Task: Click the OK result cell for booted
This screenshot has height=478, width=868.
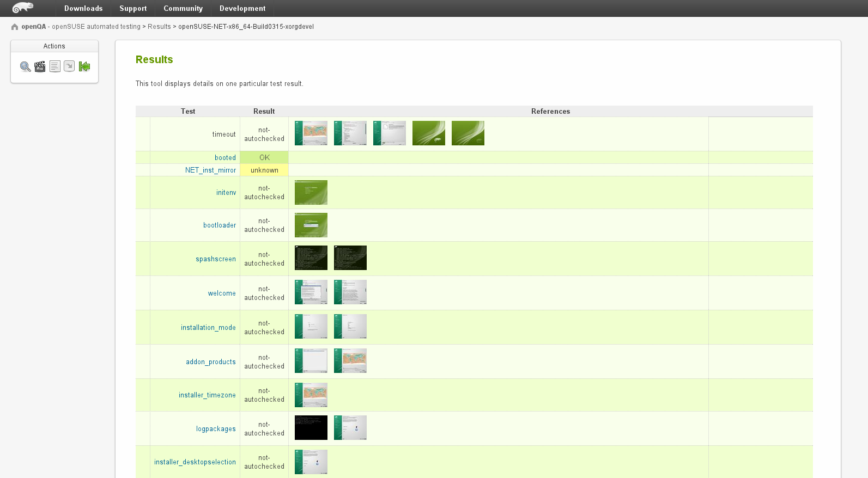Action: click(264, 158)
